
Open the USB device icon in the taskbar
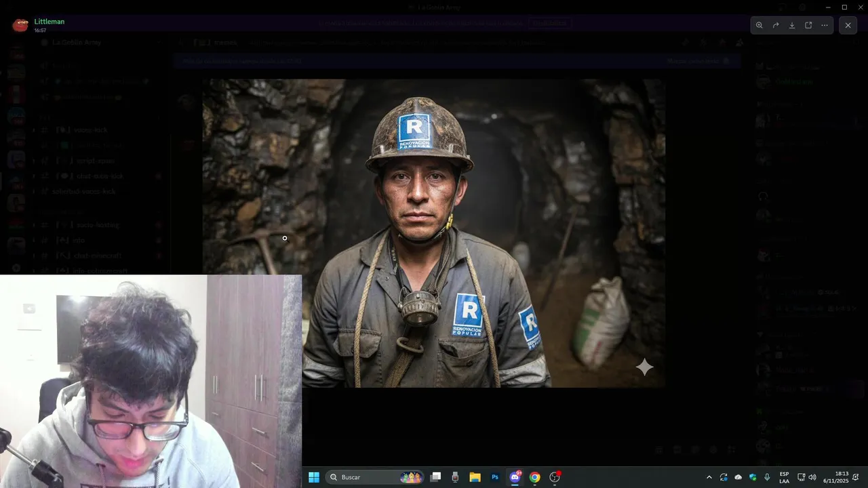tap(455, 477)
